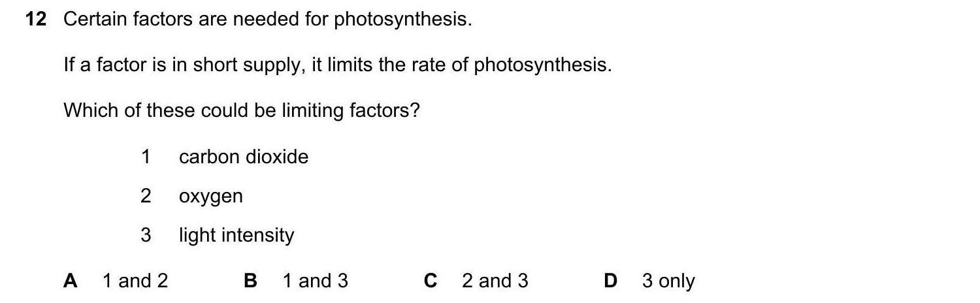Select answer option A
Screen dimensions: 980x303
[71, 281]
